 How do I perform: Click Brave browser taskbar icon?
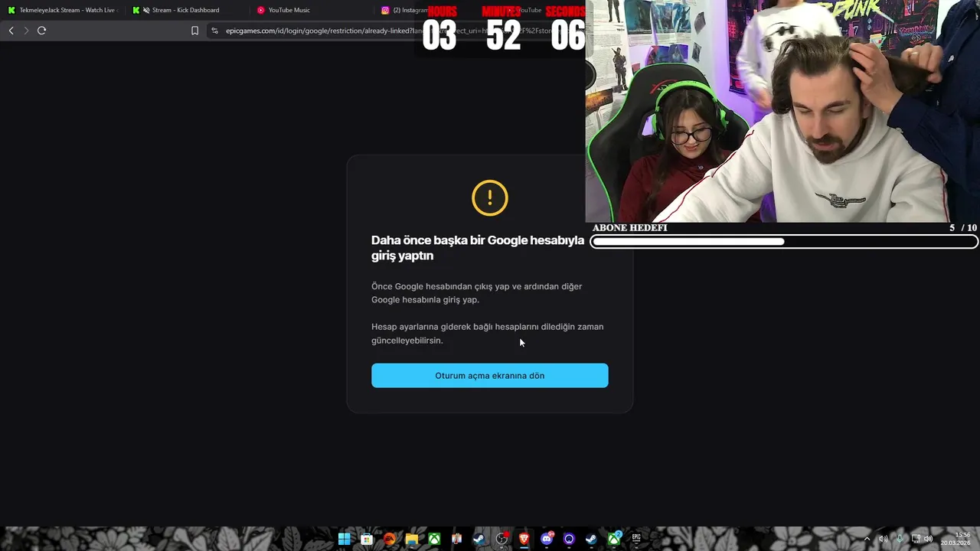coord(524,539)
